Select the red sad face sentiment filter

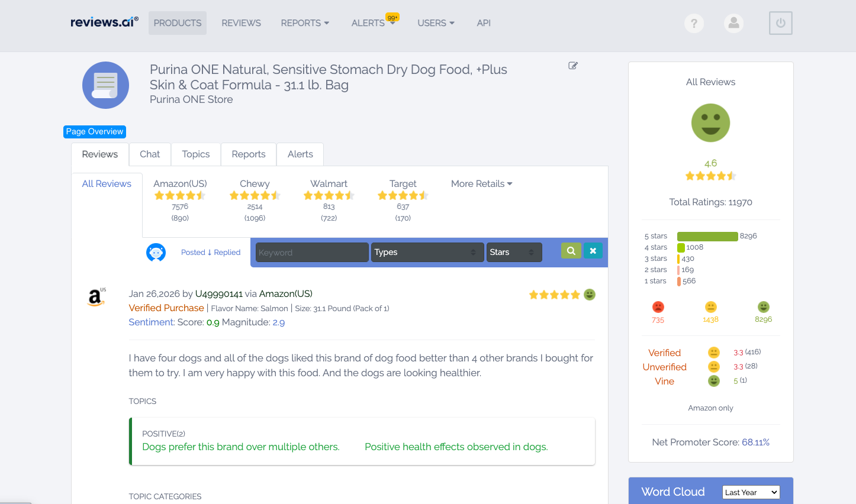click(x=657, y=307)
